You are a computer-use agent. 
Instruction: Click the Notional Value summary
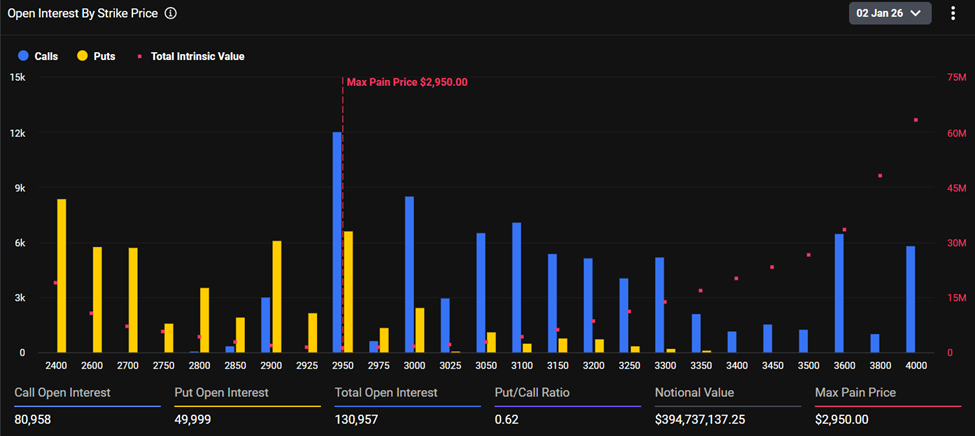tap(694, 393)
